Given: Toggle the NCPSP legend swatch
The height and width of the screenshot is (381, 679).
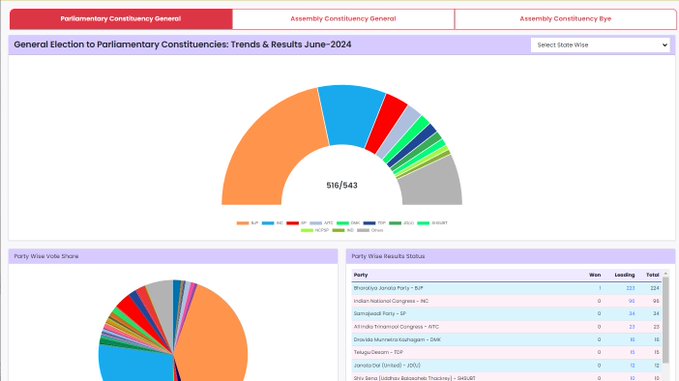Looking at the screenshot, I should pos(307,230).
